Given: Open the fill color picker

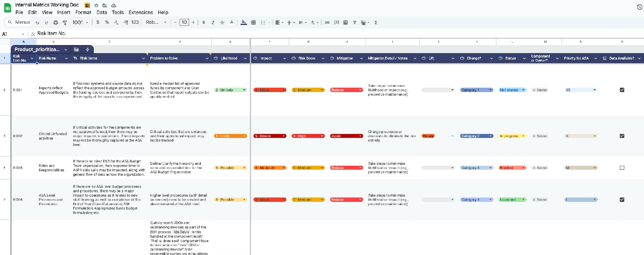Looking at the screenshot, I should click(244, 23).
